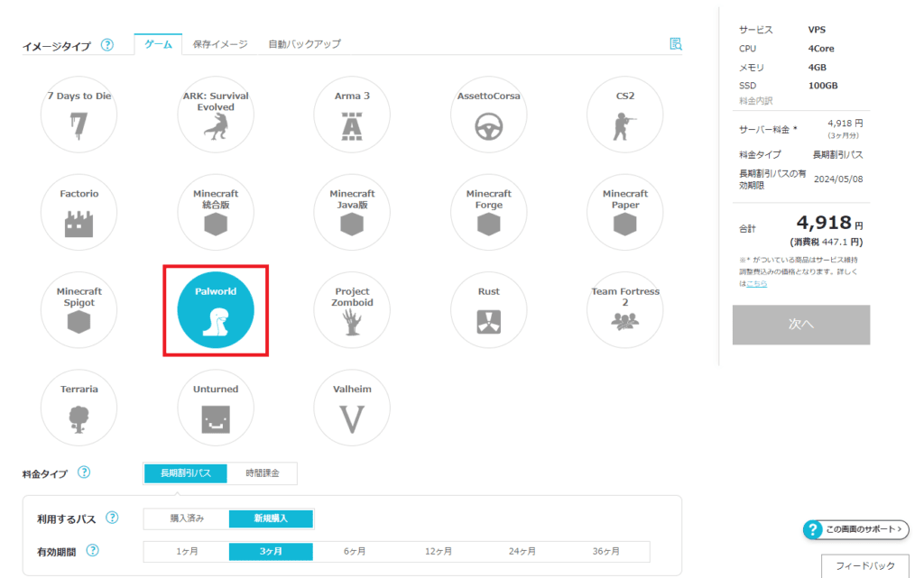
Task: Set validity period to 12ヶ月
Action: tap(439, 552)
